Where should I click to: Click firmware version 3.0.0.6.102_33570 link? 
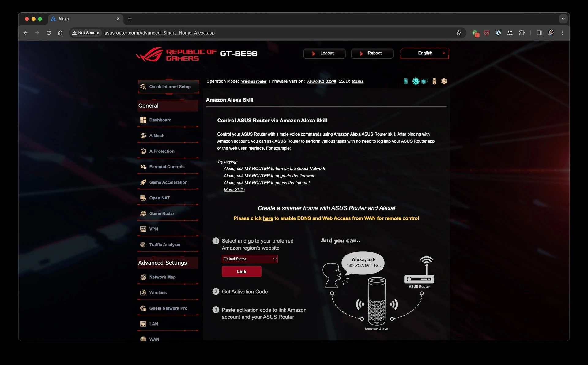click(321, 81)
